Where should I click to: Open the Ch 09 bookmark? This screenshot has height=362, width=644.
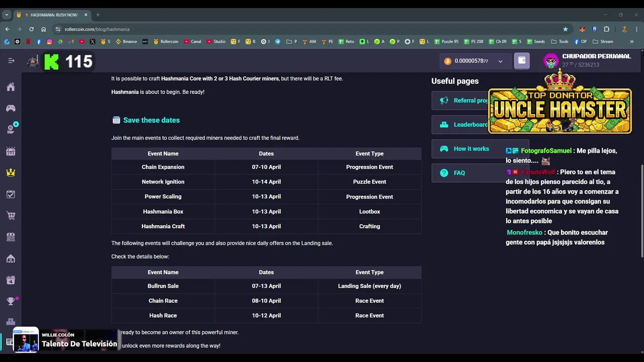497,42
